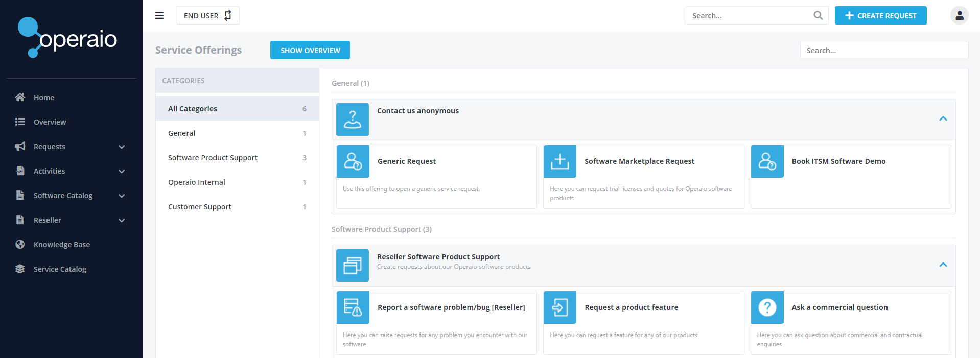980x358 pixels.
Task: Select the Software Product Support category
Action: pyautogui.click(x=213, y=158)
